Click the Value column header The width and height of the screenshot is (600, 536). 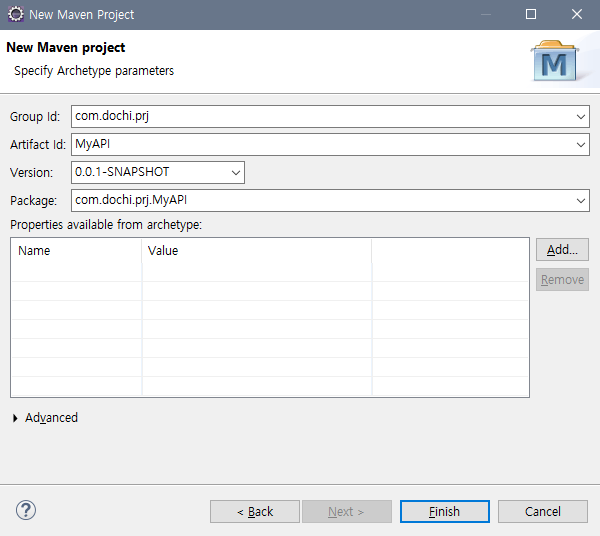pyautogui.click(x=256, y=251)
